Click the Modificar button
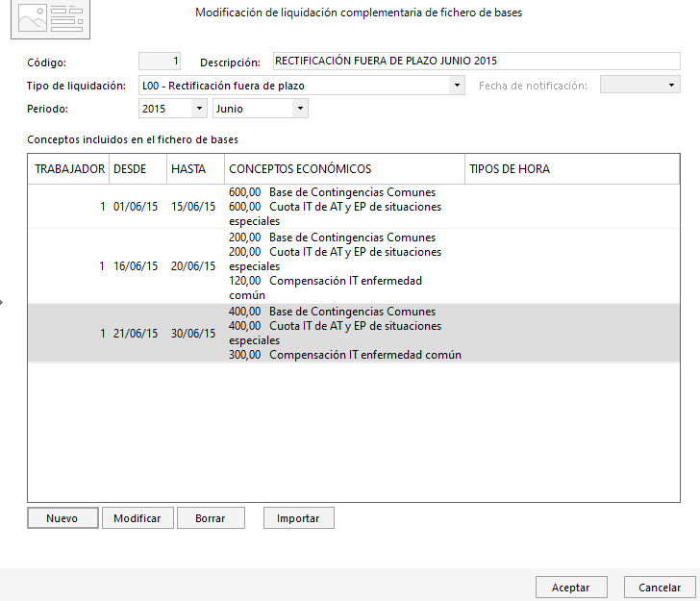 tap(137, 518)
